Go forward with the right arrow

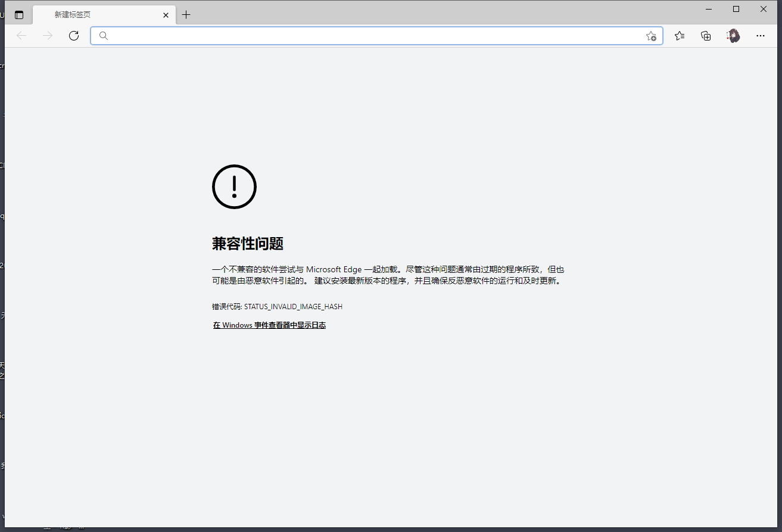(48, 36)
